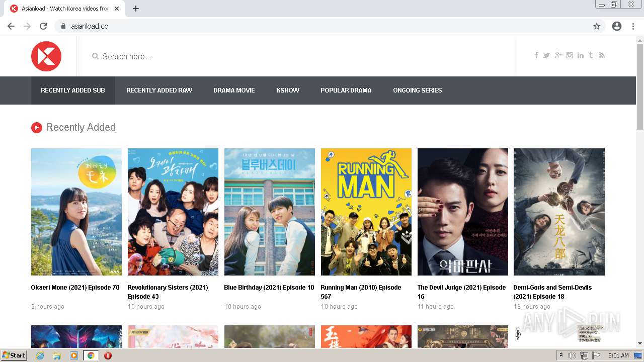Click the '11 hours ago' timestamp

click(x=436, y=307)
